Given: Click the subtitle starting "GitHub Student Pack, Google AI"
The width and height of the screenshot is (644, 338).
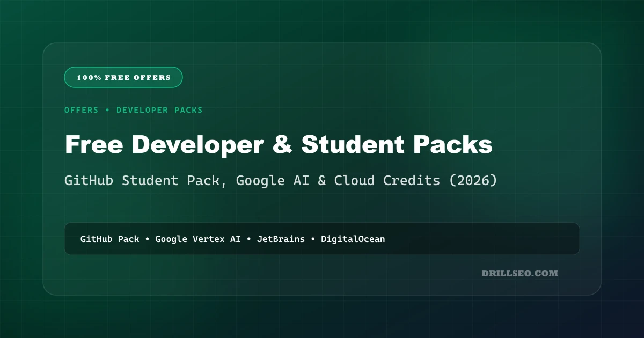Looking at the screenshot, I should 281,181.
